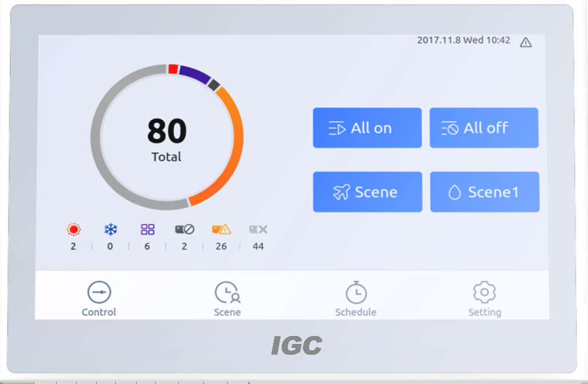This screenshot has height=384, width=588.
Task: Turn everything on with All on
Action: tap(367, 128)
